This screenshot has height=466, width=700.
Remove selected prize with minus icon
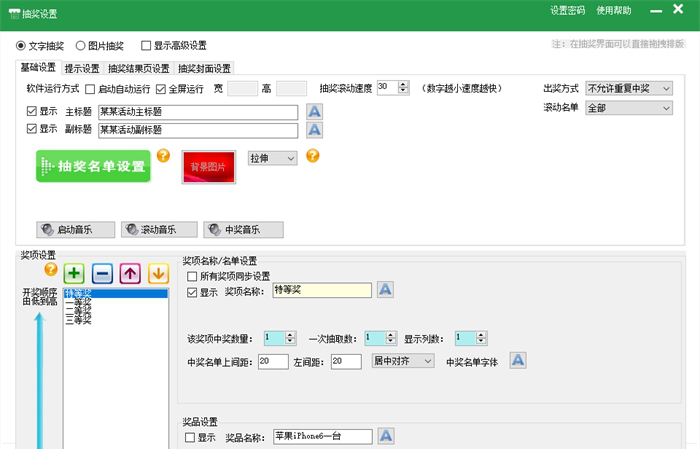[102, 273]
